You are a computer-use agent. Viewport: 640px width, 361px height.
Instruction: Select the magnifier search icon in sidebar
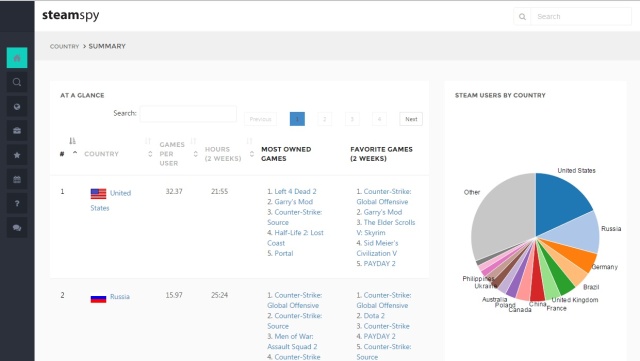(17, 82)
